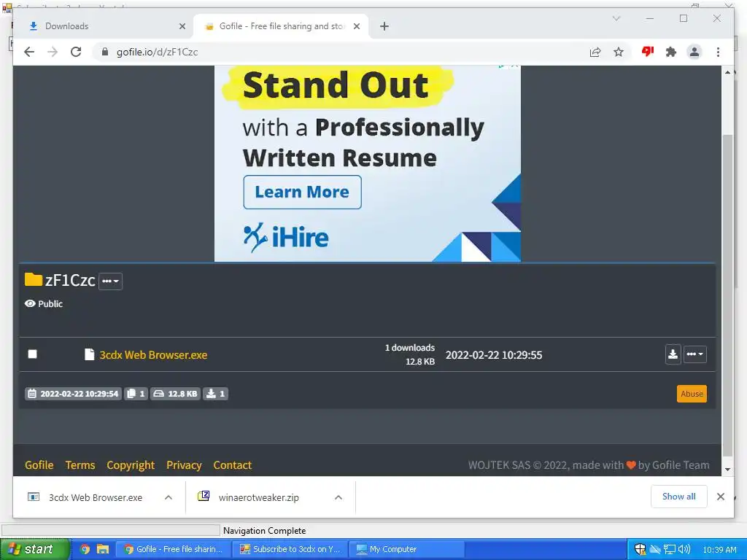
Task: Expand winaerotweaker.zip download bar chevron
Action: coord(338,497)
